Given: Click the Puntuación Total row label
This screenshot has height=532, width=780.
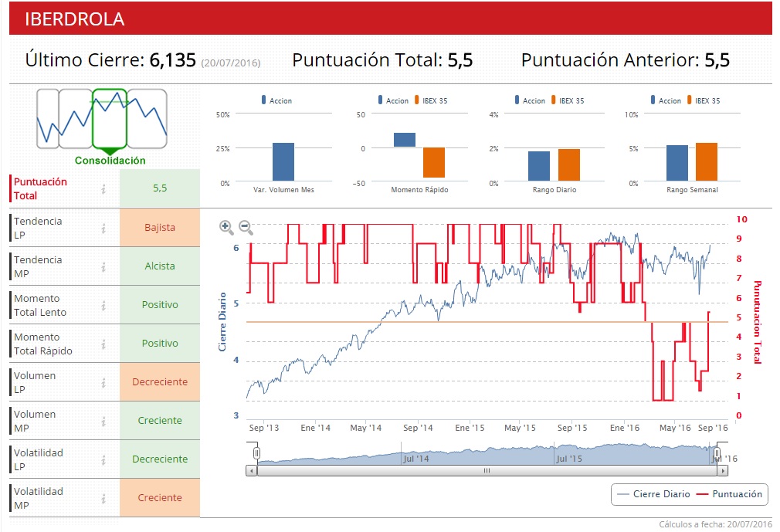Looking at the screenshot, I should (x=40, y=189).
